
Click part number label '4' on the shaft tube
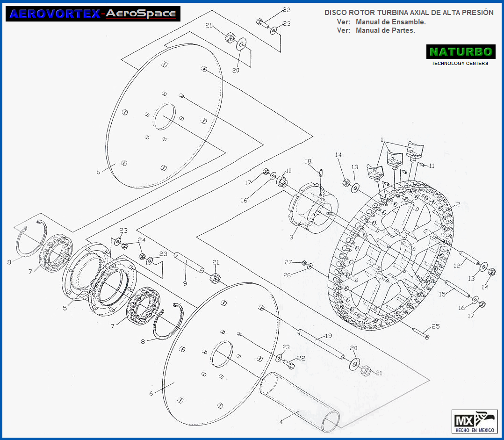click(x=281, y=422)
